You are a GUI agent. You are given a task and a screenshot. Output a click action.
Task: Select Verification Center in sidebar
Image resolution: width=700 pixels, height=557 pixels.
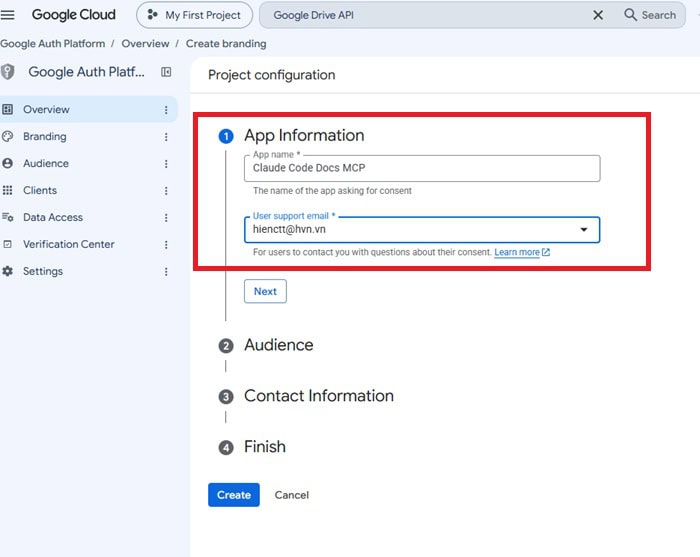(x=88, y=245)
